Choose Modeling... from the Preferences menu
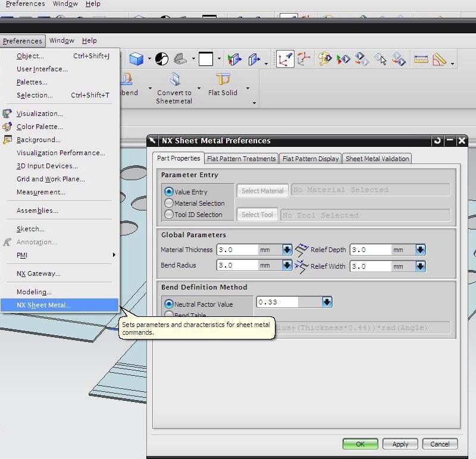476x459 pixels. pos(59,292)
